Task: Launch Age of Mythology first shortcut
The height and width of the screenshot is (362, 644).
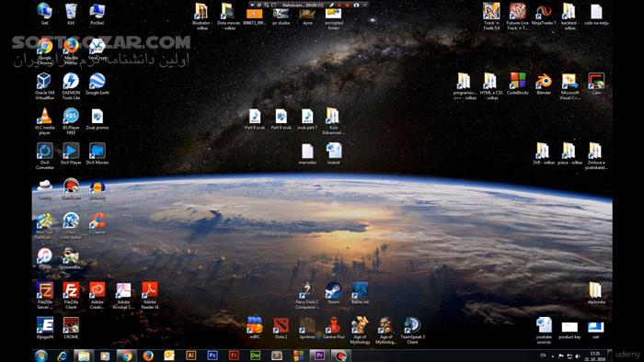Action: [360, 330]
